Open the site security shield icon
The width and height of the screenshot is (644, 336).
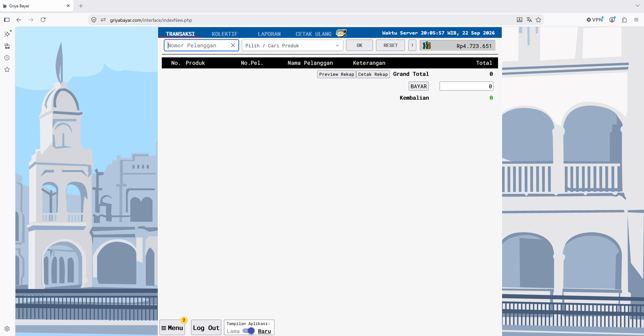point(94,20)
